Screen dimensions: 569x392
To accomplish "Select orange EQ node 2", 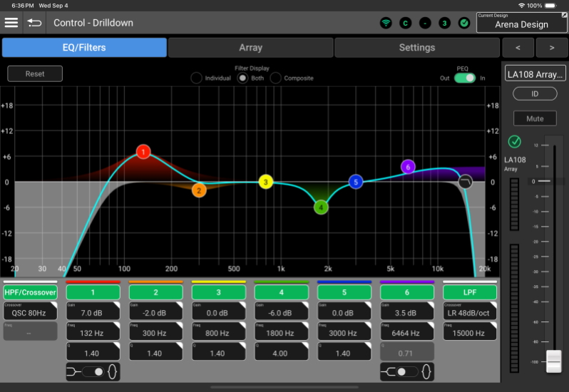I will [x=199, y=190].
